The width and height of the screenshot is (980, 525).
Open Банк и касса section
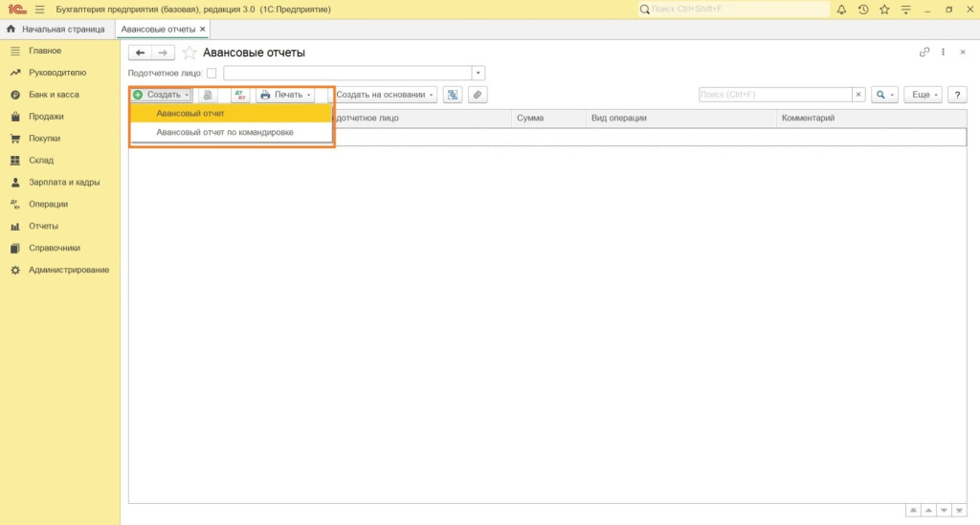54,95
